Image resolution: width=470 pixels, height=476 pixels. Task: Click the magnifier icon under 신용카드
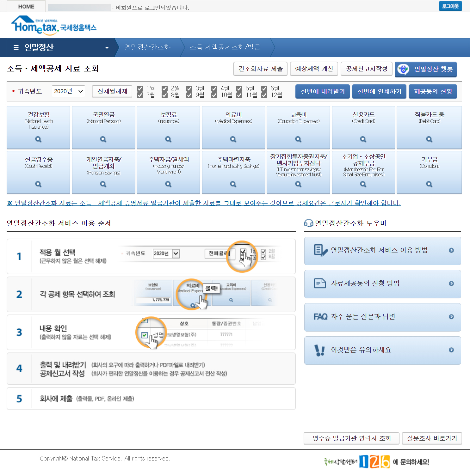click(363, 139)
